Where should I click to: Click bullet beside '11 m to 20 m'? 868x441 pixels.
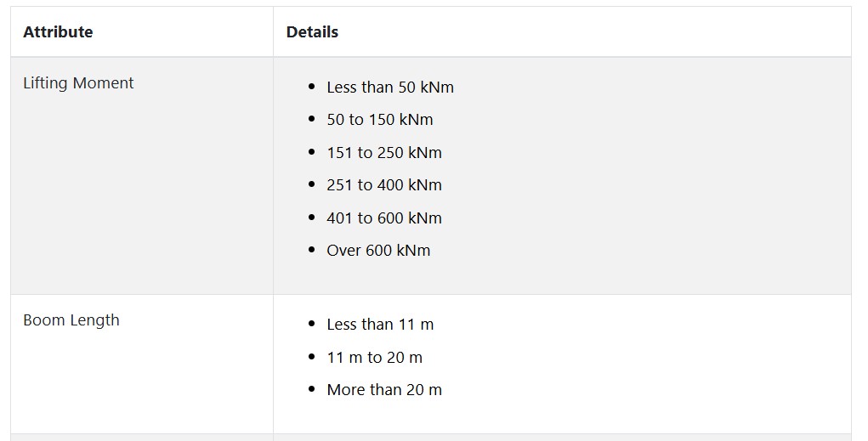[x=312, y=357]
